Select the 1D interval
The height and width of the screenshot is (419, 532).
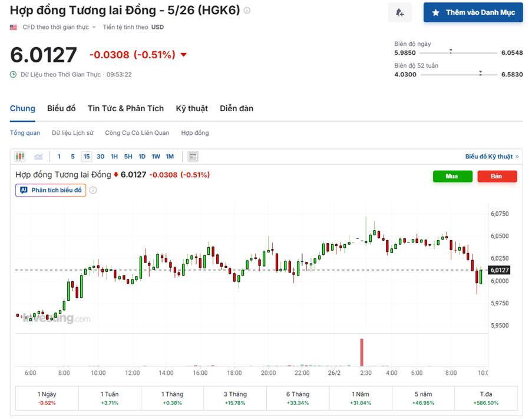pos(142,157)
